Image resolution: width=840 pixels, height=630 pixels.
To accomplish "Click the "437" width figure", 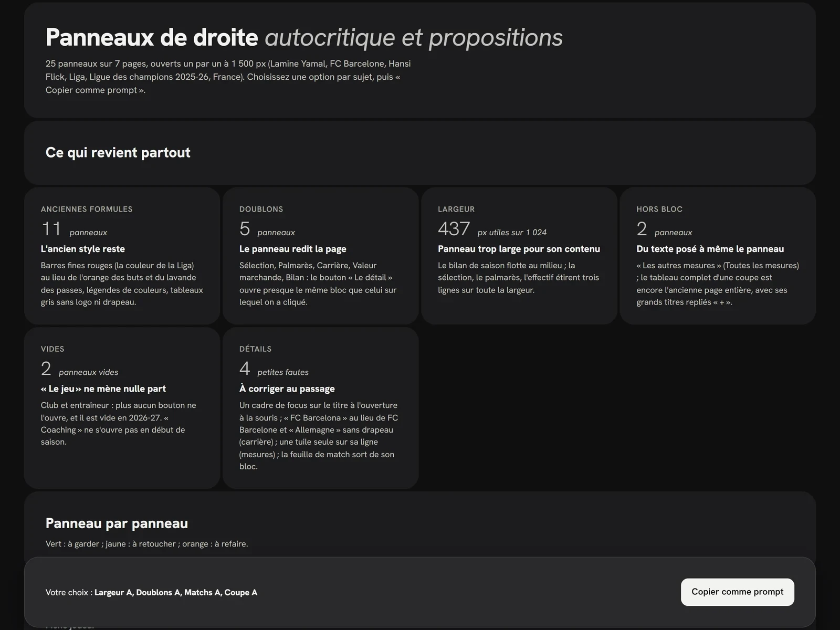I will 454,229.
